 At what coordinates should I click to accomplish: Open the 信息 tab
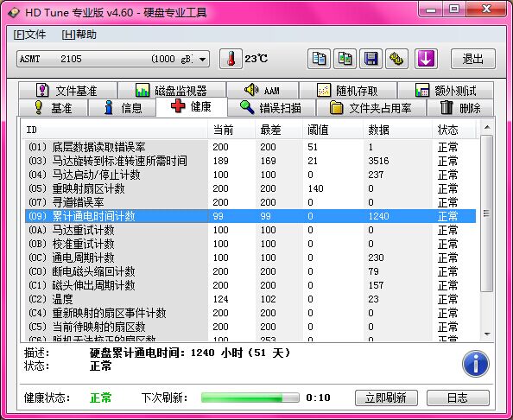click(123, 107)
